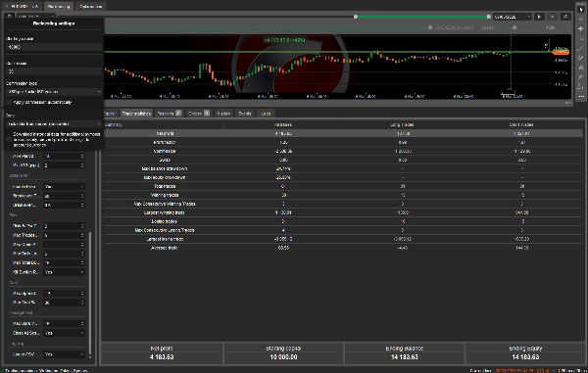Switch to the Optimization tab
Image resolution: width=588 pixels, height=373 pixels.
point(90,7)
